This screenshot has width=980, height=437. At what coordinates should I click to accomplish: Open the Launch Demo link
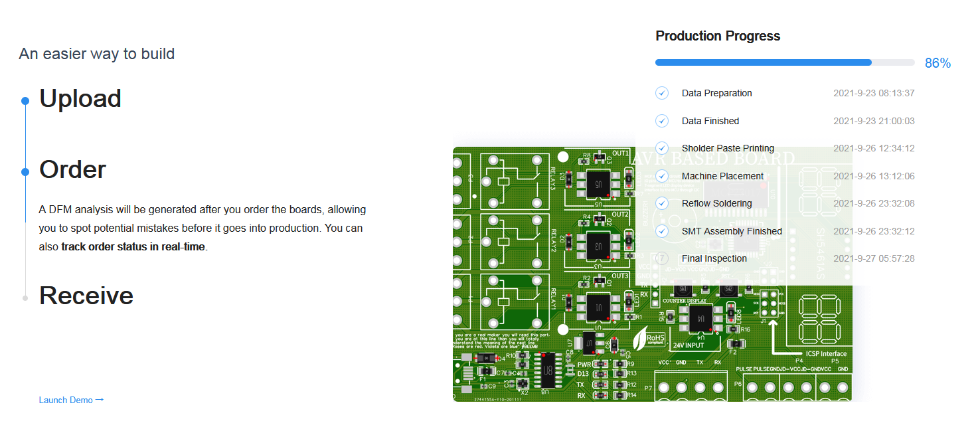[x=71, y=400]
